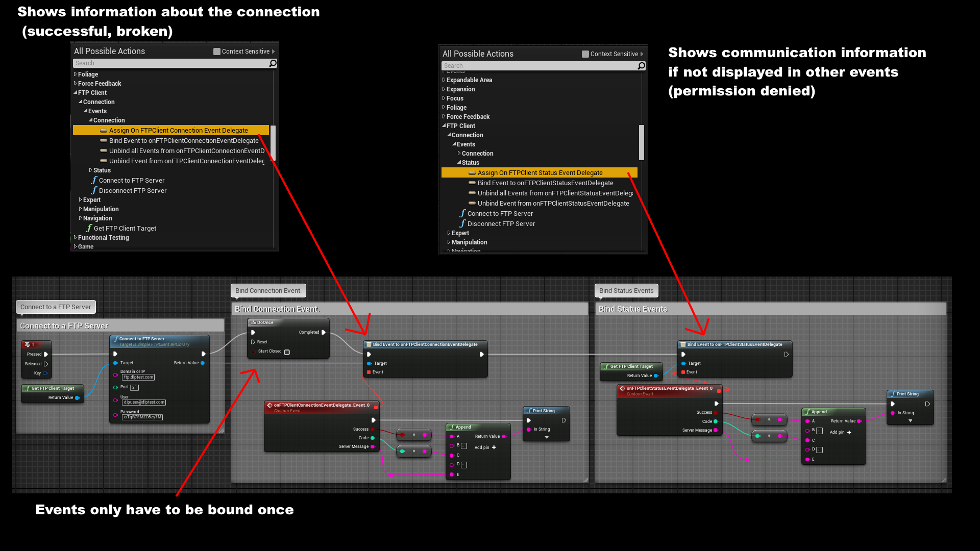The width and height of the screenshot is (980, 551).
Task: Click the Print String node expand arrow
Action: coord(547,438)
